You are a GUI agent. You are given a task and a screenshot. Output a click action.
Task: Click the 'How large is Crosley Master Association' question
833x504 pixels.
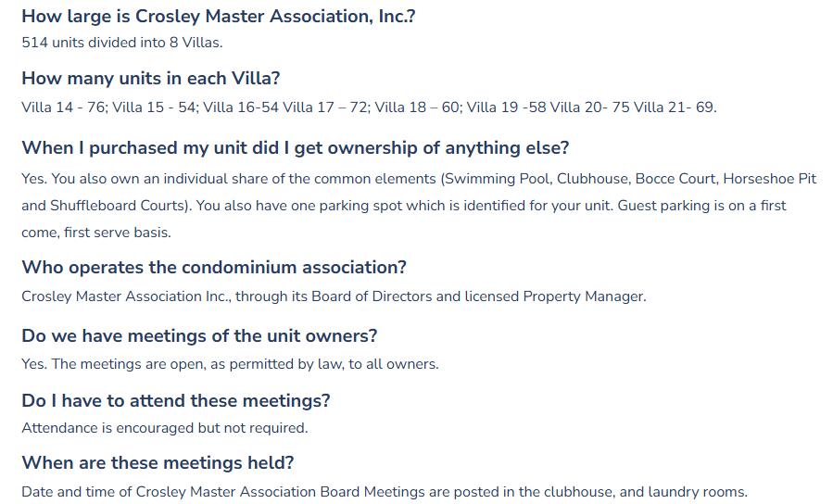coord(218,16)
